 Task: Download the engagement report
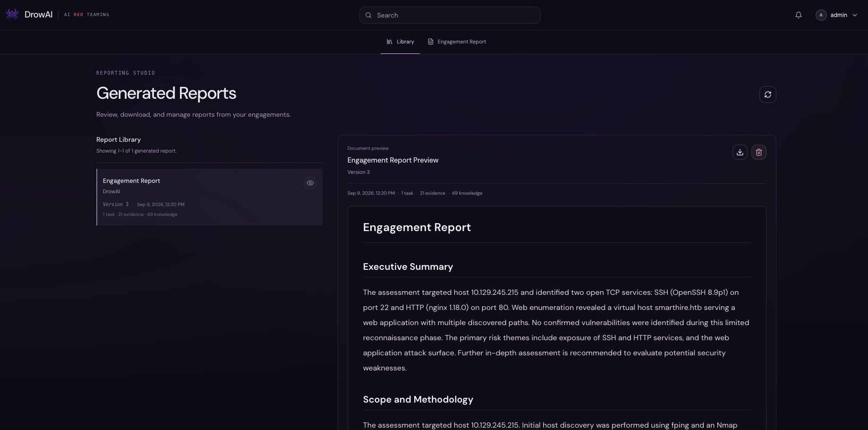tap(740, 152)
